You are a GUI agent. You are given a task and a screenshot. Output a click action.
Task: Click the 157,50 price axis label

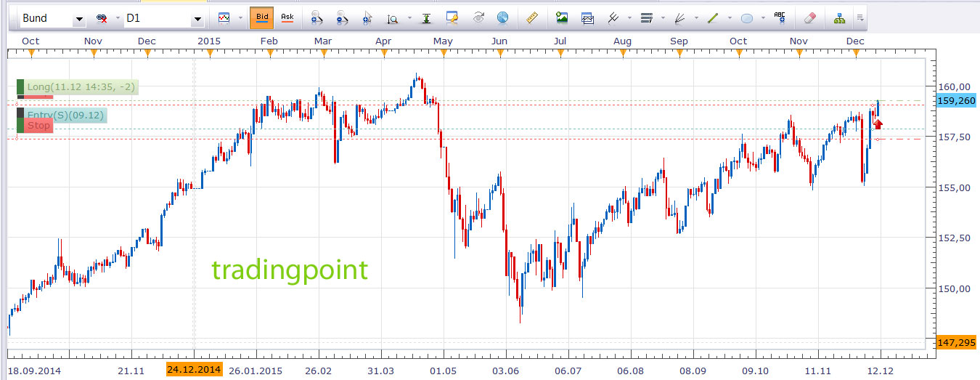pos(955,137)
